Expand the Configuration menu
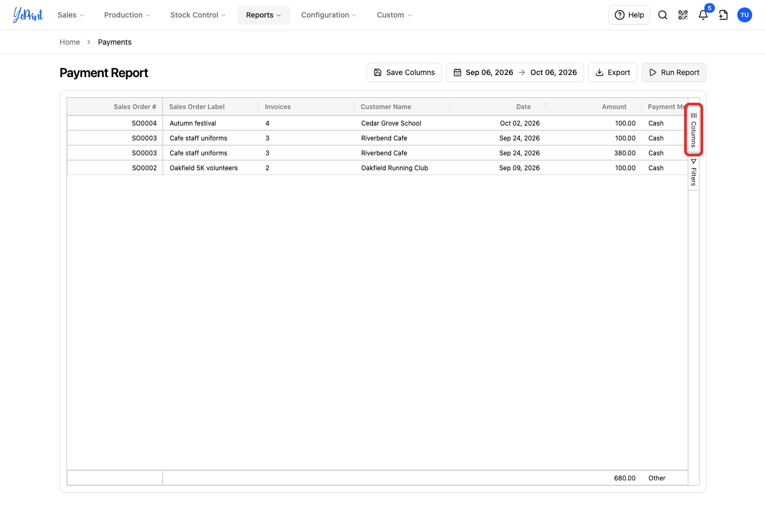This screenshot has height=532, width=766. (329, 15)
